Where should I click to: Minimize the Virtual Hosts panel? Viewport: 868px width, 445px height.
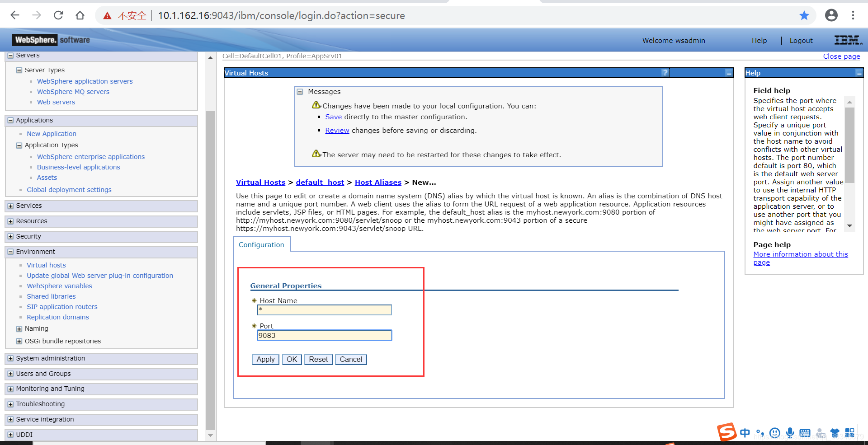tap(729, 73)
